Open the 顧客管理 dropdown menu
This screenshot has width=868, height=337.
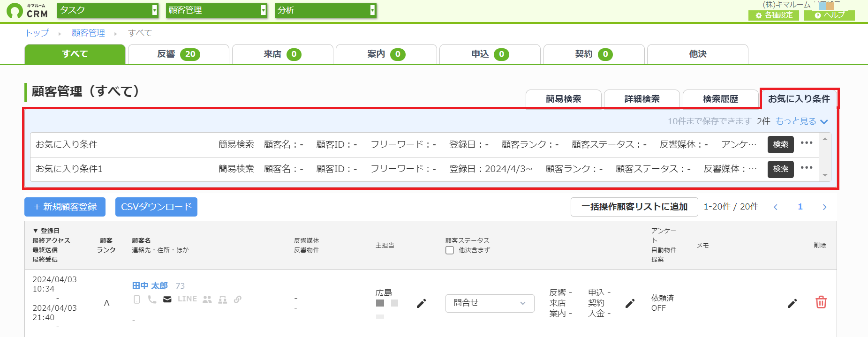[217, 10]
